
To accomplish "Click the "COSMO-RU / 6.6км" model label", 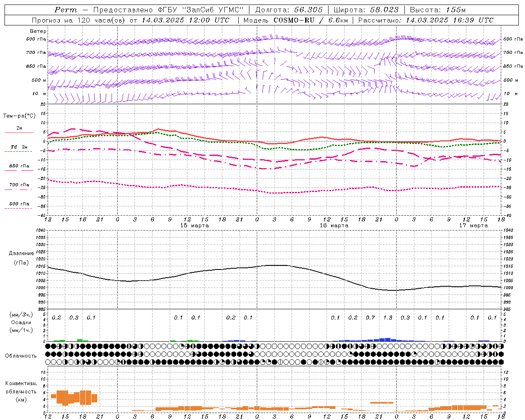I will [x=310, y=20].
